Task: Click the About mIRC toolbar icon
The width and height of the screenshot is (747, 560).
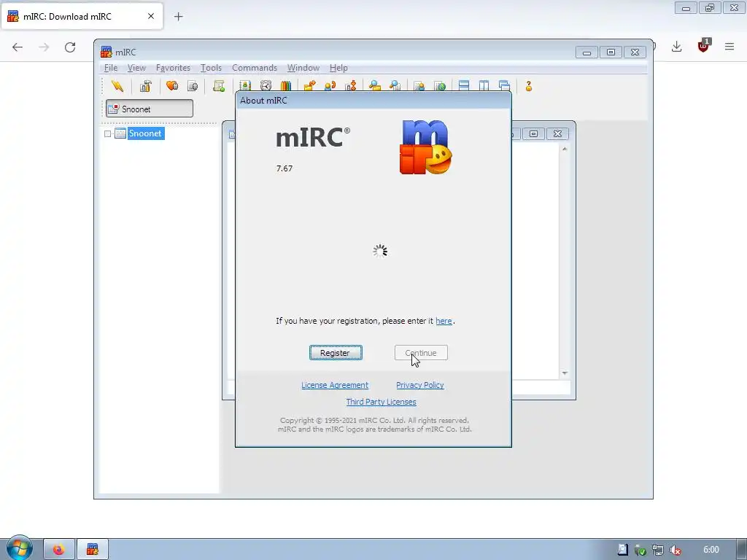Action: [529, 86]
